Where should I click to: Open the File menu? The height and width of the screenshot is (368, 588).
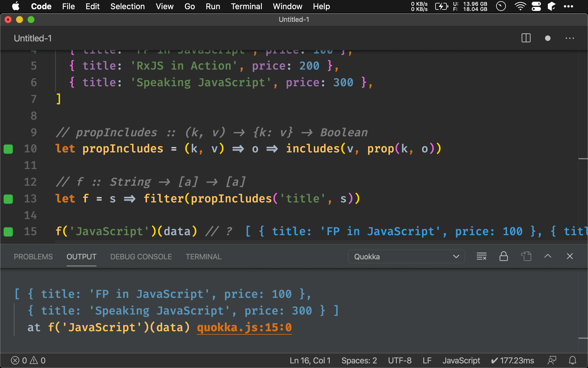tap(68, 6)
